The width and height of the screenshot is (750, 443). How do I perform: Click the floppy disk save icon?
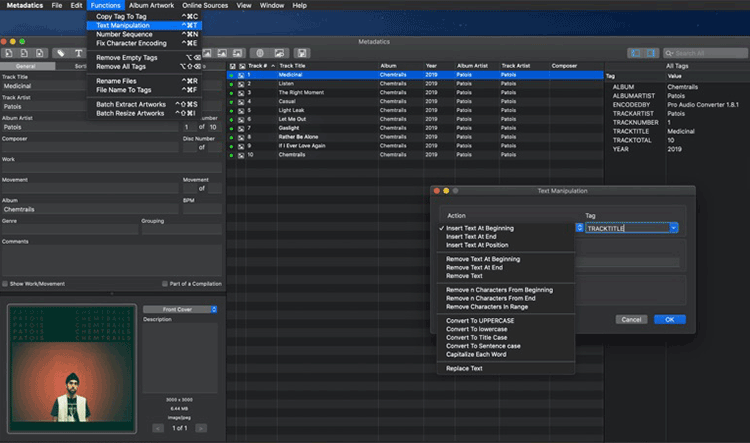302,53
